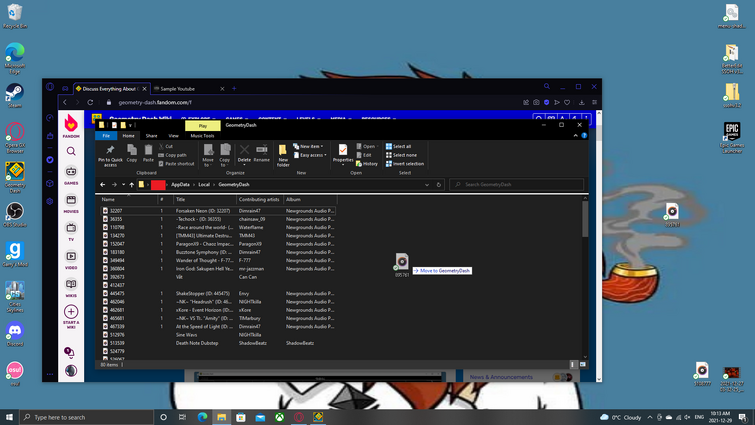Viewport: 755px width, 425px height.
Task: Switch to Sample Youtube browser tab
Action: tap(189, 89)
